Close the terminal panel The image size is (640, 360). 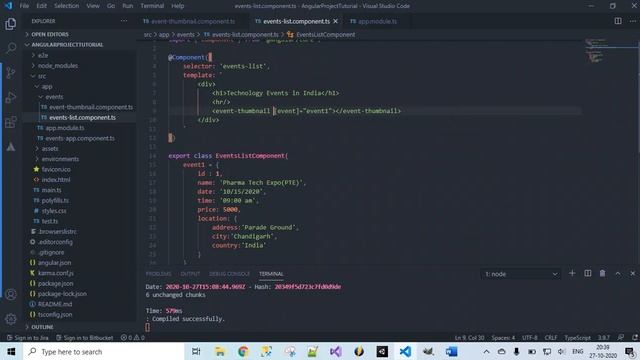point(633,273)
